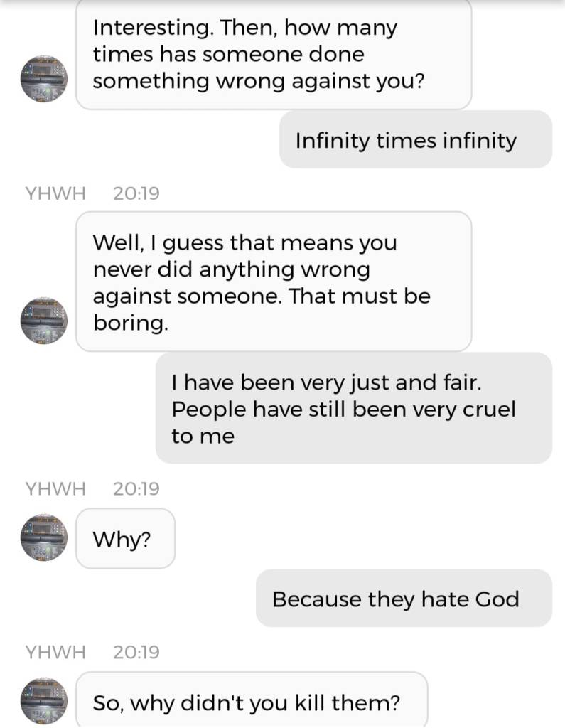Image resolution: width=565 pixels, height=728 pixels.
Task: Click the 20:19 timestamp above the 'Why?' message
Action: 136,488
